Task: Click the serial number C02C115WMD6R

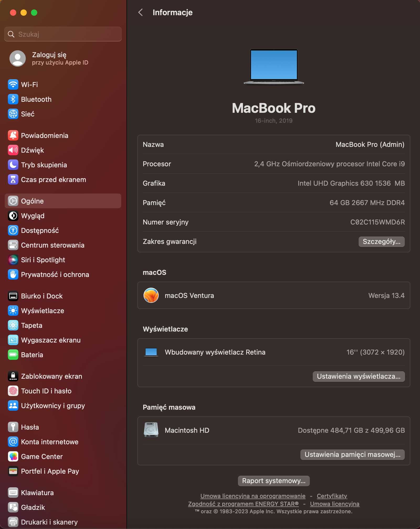Action: [378, 222]
